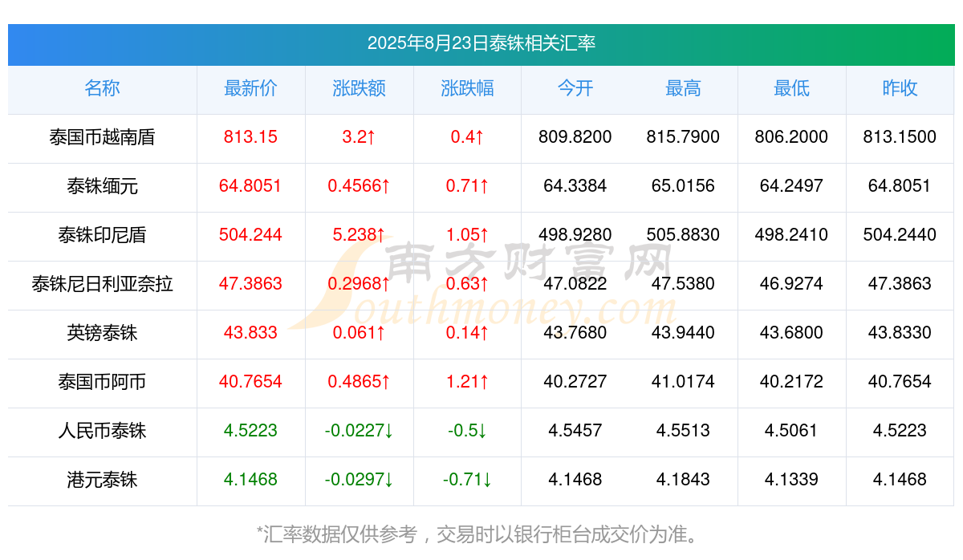
Task: Click change amount 0.4566↑
Action: (359, 186)
